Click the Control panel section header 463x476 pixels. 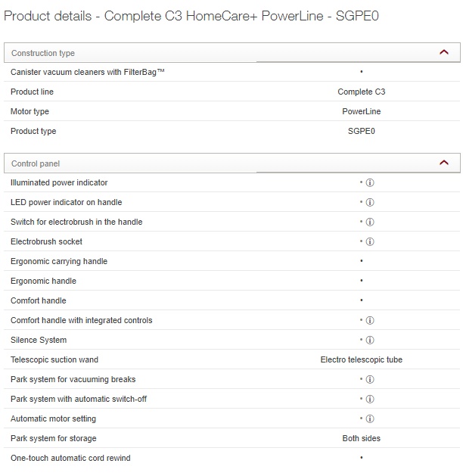(x=36, y=163)
